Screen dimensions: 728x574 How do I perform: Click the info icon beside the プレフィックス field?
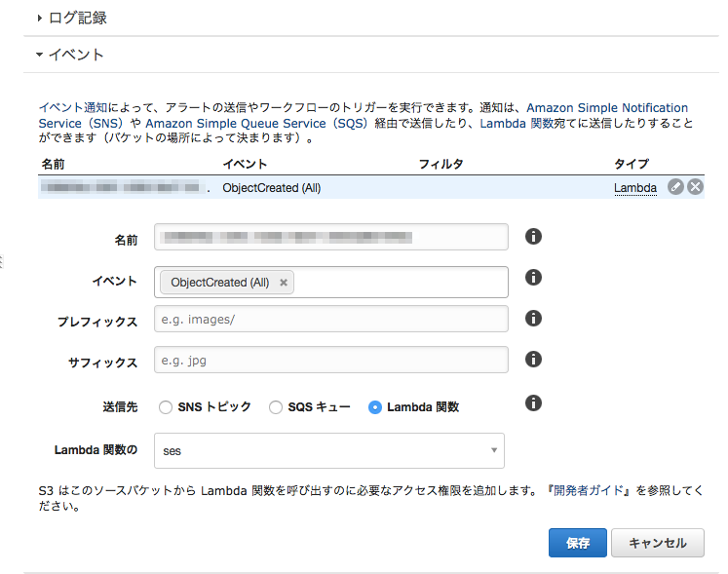(x=533, y=319)
